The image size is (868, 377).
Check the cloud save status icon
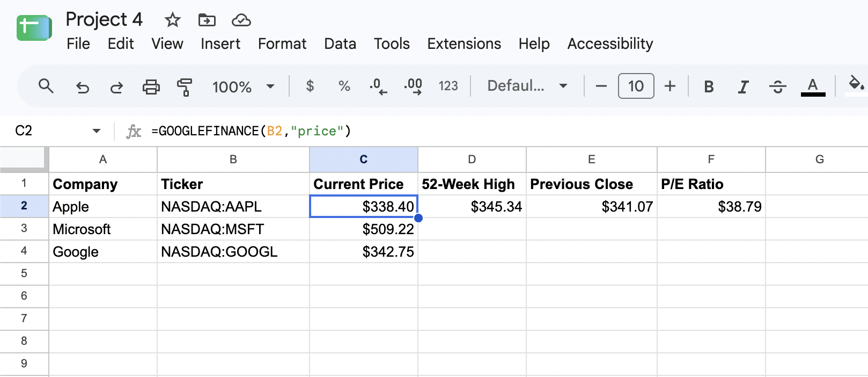(x=241, y=20)
